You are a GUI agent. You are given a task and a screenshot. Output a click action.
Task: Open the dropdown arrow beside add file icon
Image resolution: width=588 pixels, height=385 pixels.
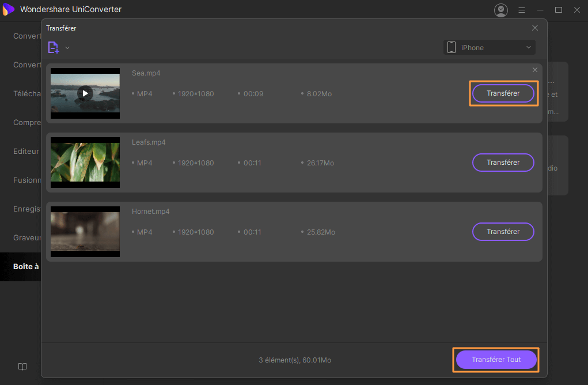point(67,48)
